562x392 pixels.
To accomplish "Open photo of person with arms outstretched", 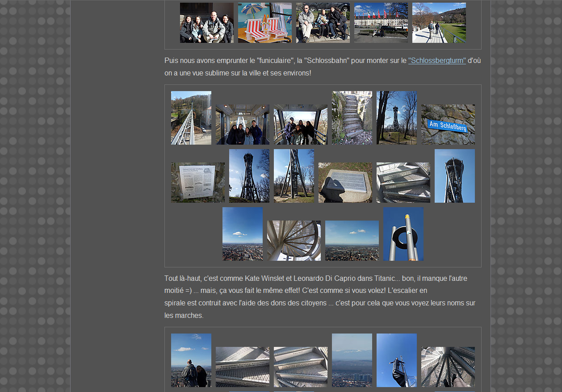I will 396,360.
